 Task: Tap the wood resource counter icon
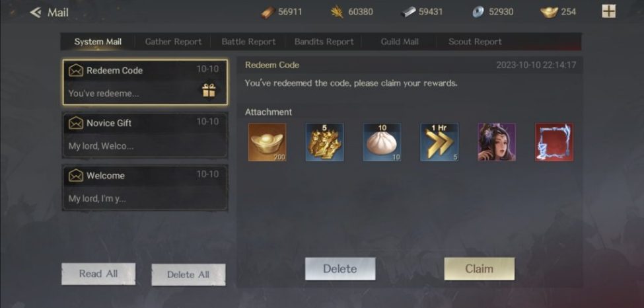coord(268,13)
